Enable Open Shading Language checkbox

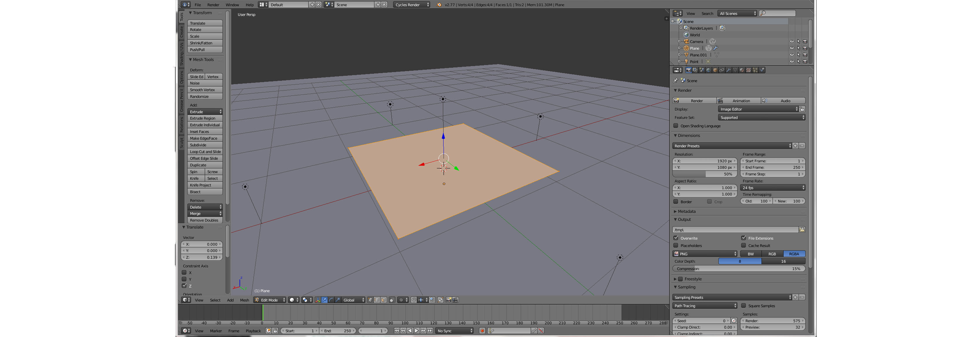click(676, 126)
